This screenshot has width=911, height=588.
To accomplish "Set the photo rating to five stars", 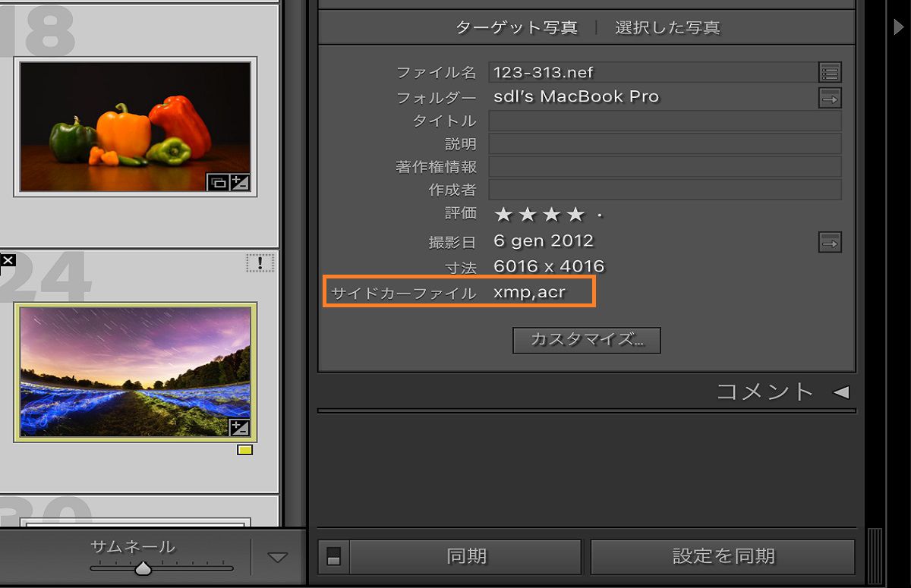I will tap(601, 215).
